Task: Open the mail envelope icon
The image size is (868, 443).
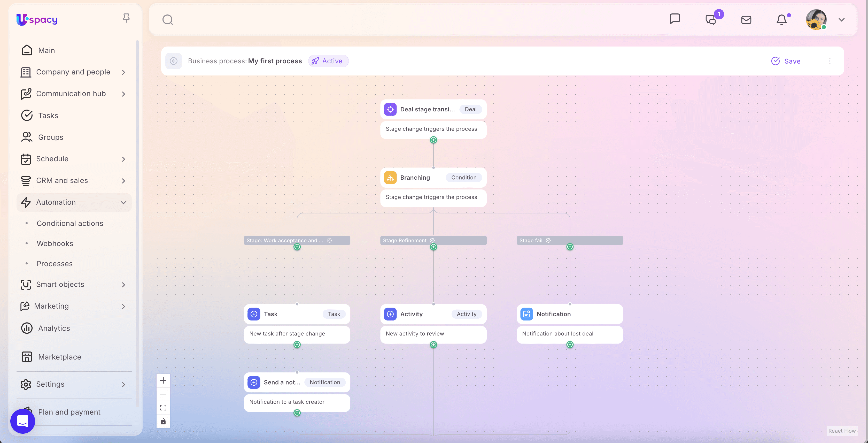Action: click(x=746, y=20)
